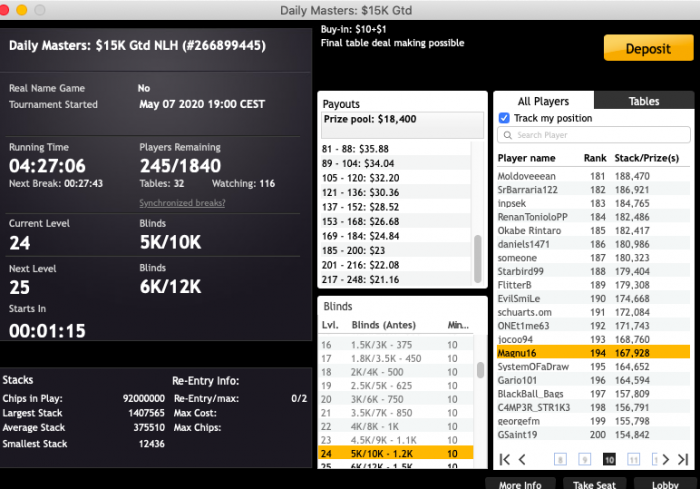Click the Take Seat button
Screen dimensions: 700x489
point(594,484)
